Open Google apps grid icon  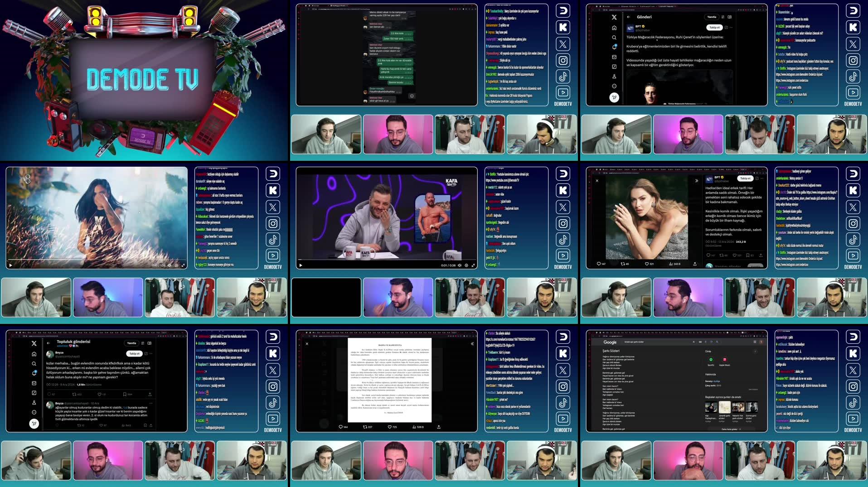754,342
